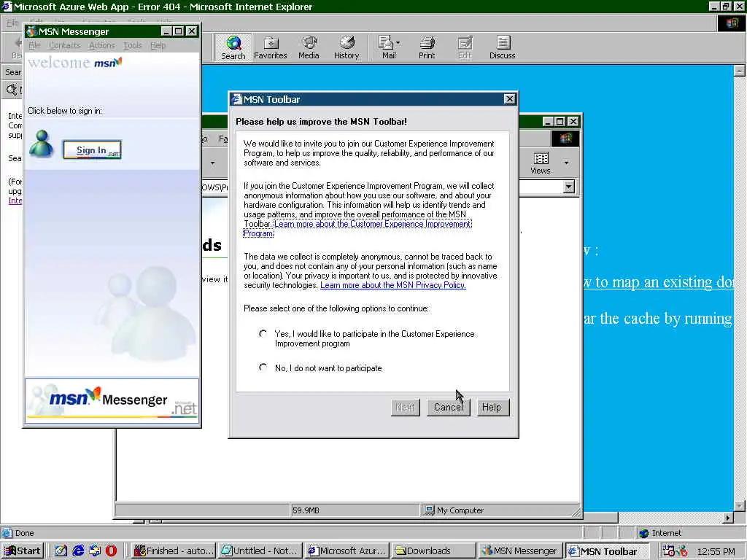
Task: Click the 59.9MB status bar text
Action: (x=306, y=510)
